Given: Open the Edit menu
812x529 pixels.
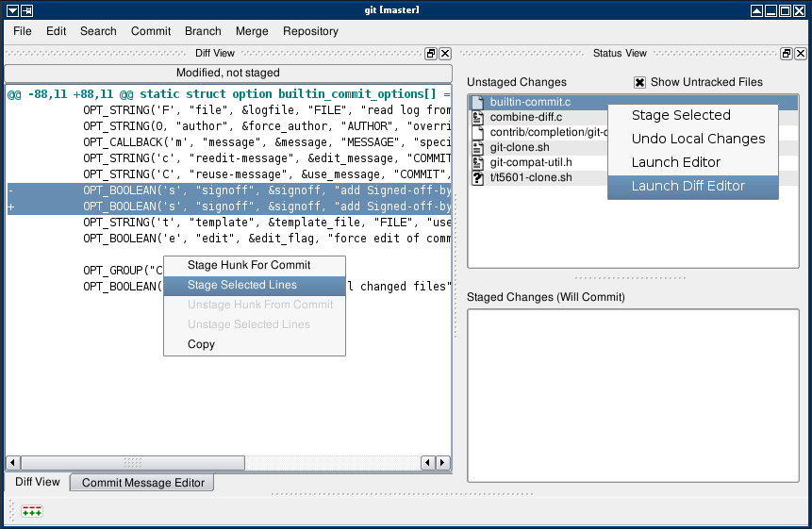Looking at the screenshot, I should pyautogui.click(x=56, y=31).
